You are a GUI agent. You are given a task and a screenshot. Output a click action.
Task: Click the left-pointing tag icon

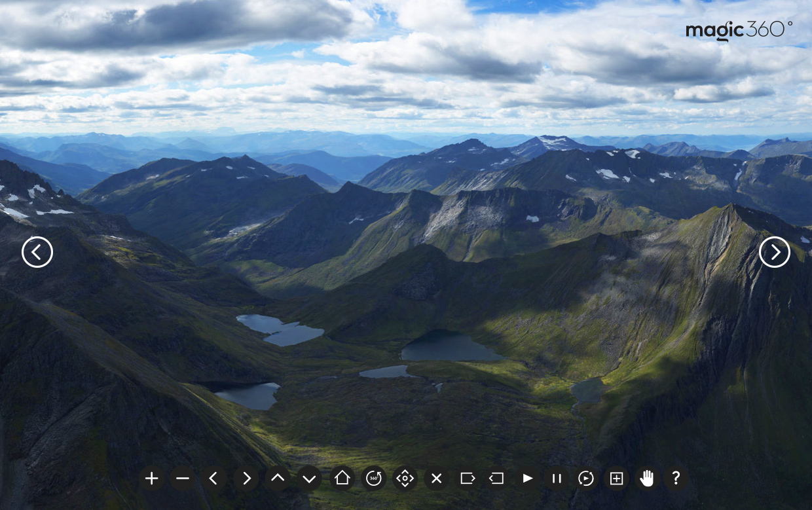pos(496,479)
